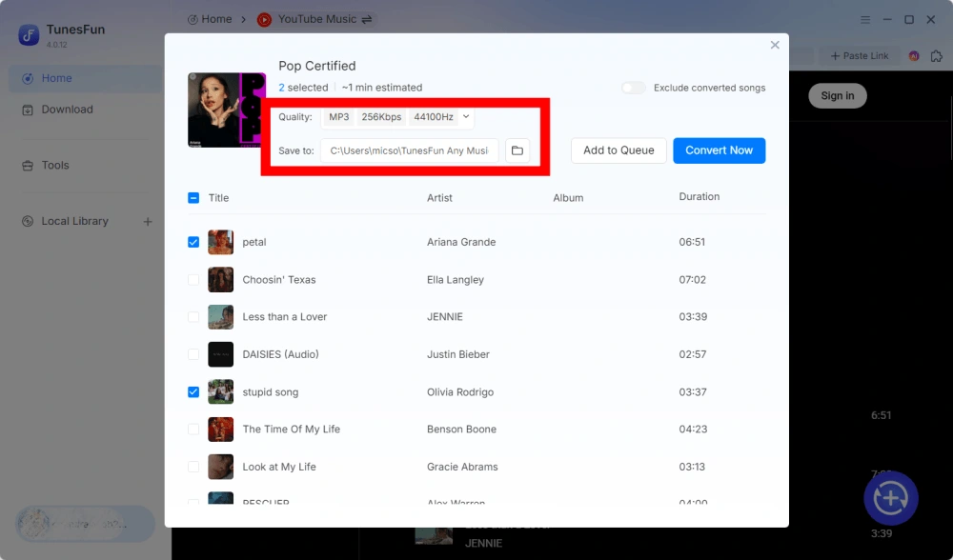Switch music service via YouTube Music selector
The image size is (953, 560).
tap(316, 19)
